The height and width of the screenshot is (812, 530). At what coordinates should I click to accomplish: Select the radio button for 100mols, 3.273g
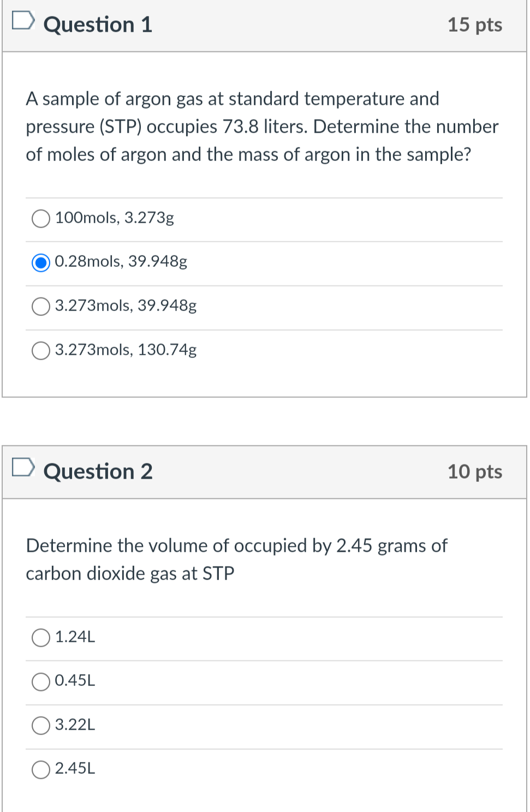(x=40, y=218)
